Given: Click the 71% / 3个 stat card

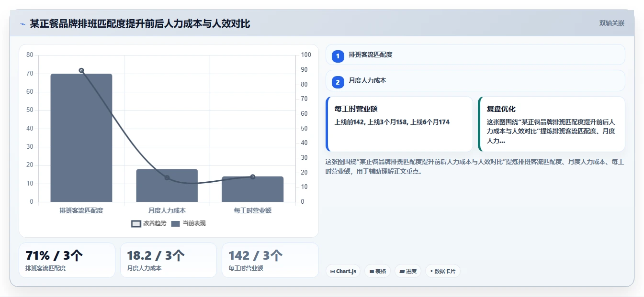Looking at the screenshot, I should [x=67, y=260].
